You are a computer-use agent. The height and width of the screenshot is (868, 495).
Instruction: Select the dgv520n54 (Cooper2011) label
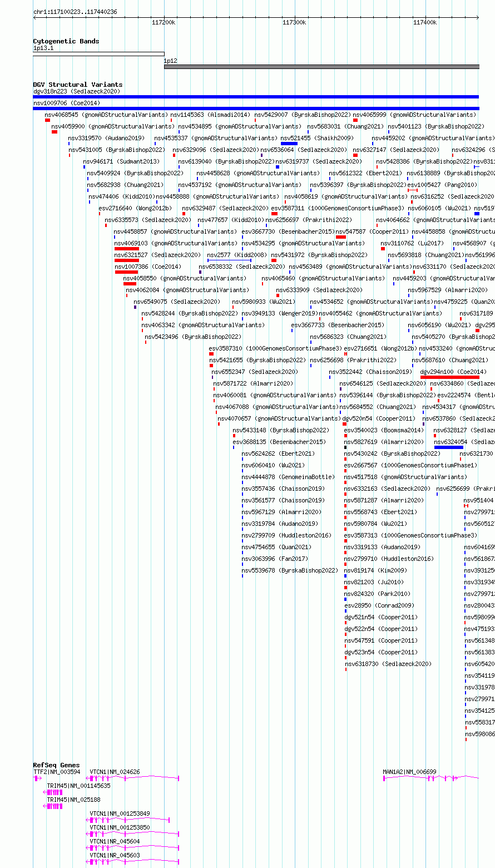pyautogui.click(x=379, y=418)
